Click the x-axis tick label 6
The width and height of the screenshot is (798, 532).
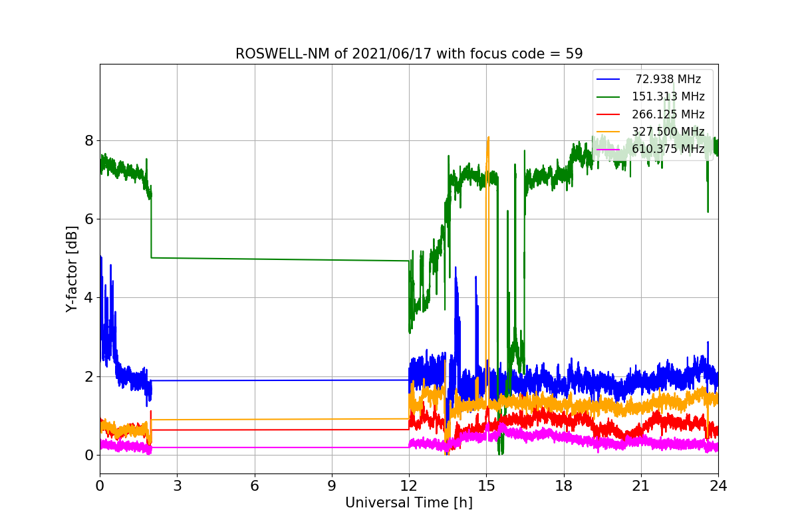coord(255,485)
